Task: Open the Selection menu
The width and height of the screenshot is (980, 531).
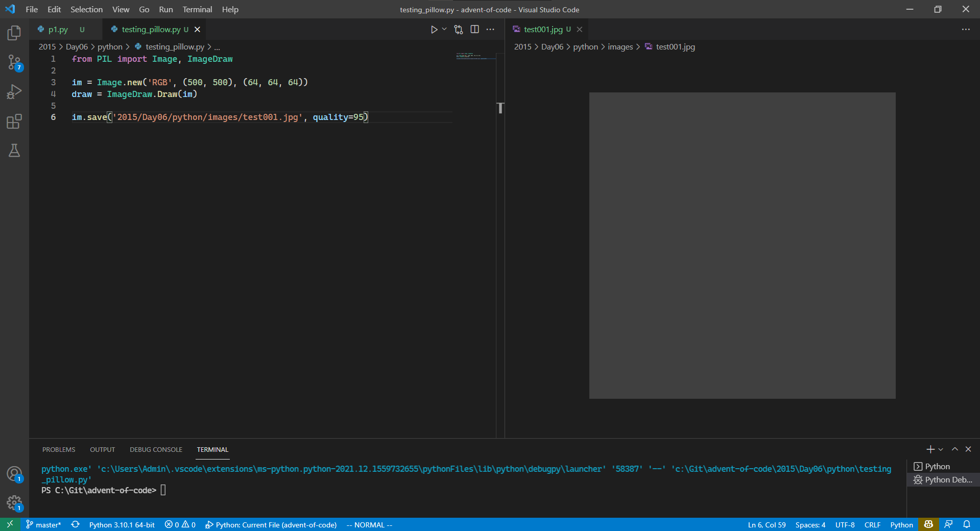Action: [x=86, y=9]
